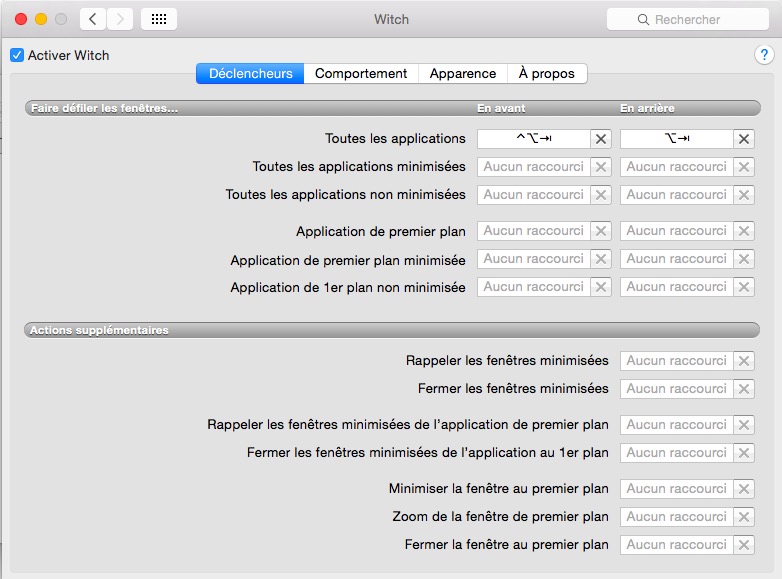This screenshot has height=579, width=782.
Task: Set shortcut field for Minimiser la fenêtre au premier plan
Action: tap(676, 489)
